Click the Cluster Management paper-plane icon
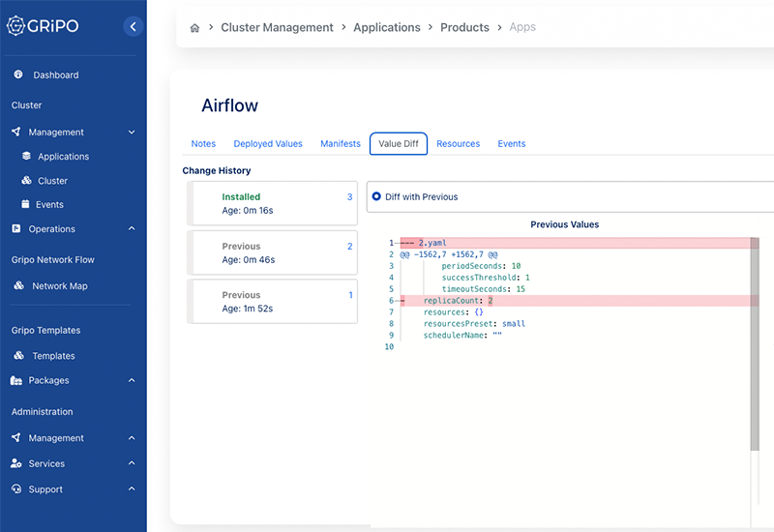This screenshot has height=532, width=774. 16,132
